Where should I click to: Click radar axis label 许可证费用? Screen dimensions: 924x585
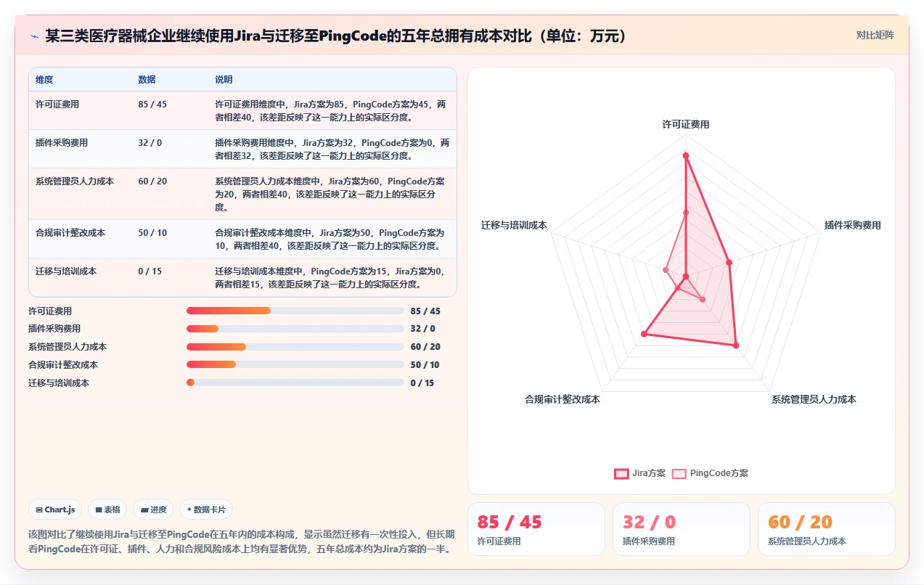coord(685,125)
